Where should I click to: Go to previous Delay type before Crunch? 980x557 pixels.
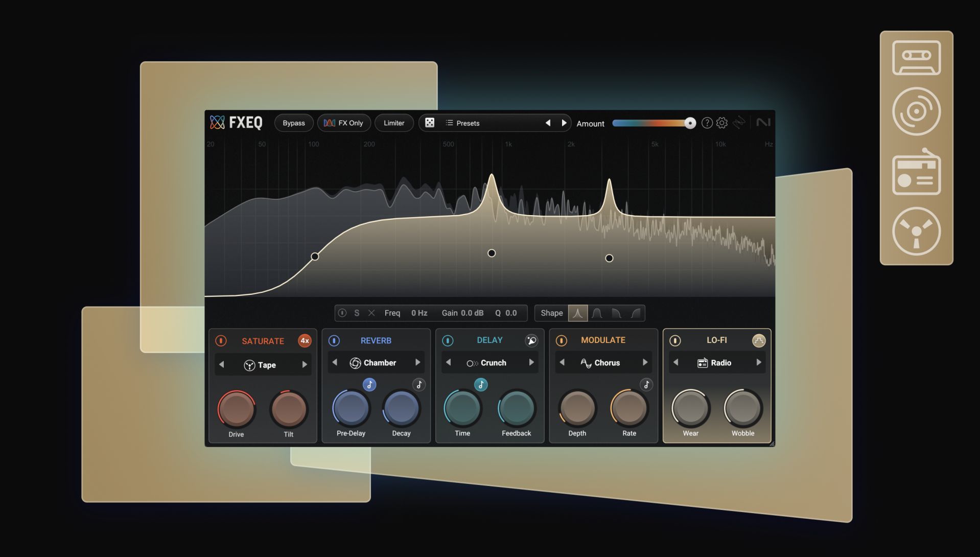(x=448, y=362)
